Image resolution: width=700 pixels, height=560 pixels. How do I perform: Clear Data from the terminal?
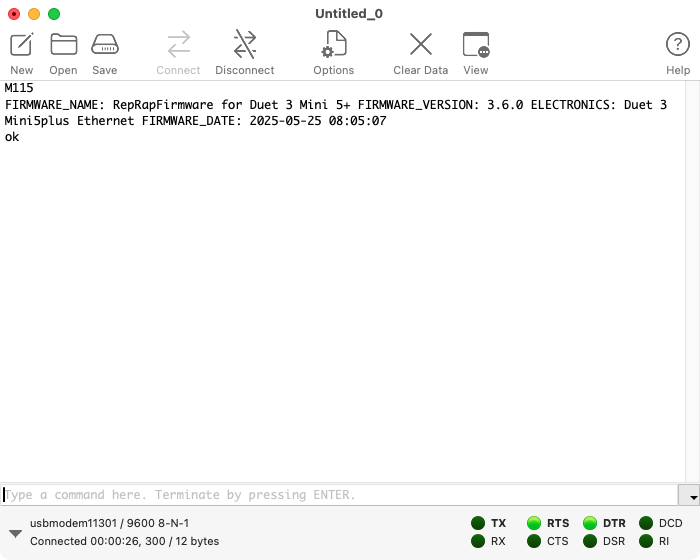[x=421, y=45]
